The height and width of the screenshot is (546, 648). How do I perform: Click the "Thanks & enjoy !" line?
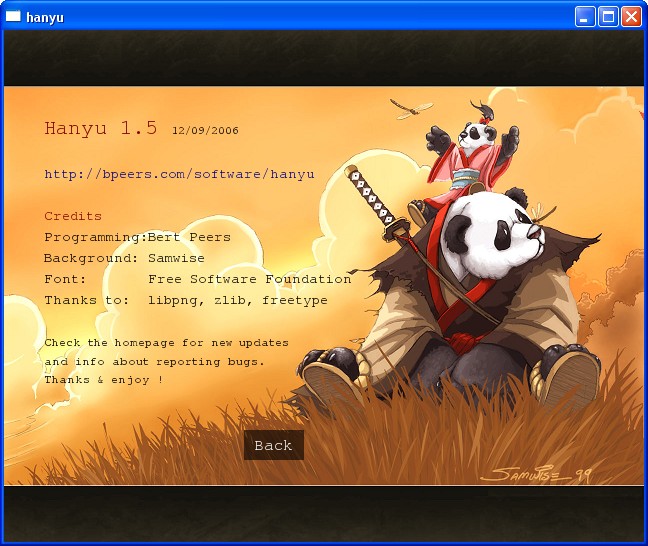click(103, 380)
